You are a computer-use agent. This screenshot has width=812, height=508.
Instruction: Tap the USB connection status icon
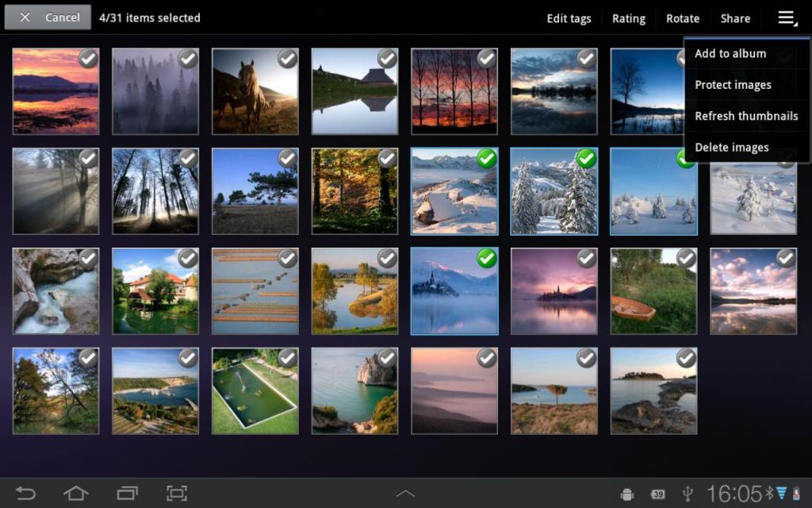[688, 494]
